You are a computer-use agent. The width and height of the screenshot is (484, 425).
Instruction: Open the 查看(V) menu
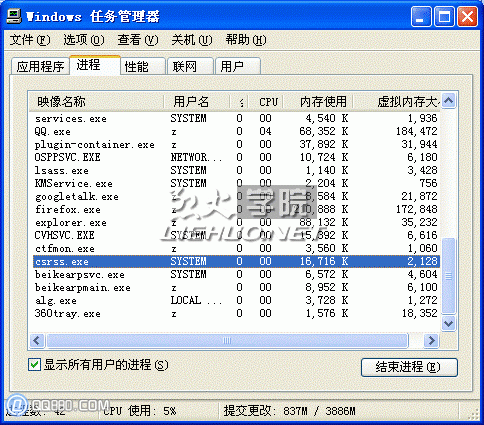tap(138, 40)
